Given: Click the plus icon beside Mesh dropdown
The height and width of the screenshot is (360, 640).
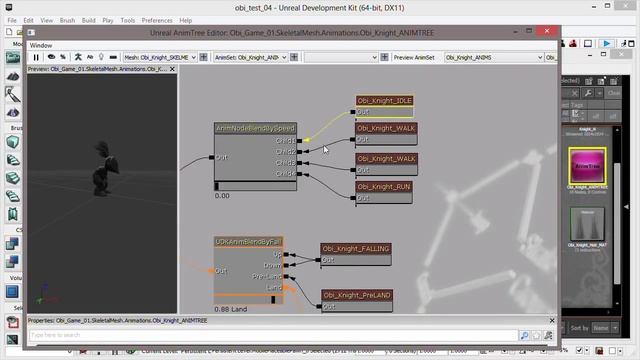Looking at the screenshot, I should pyautogui.click(x=203, y=58).
